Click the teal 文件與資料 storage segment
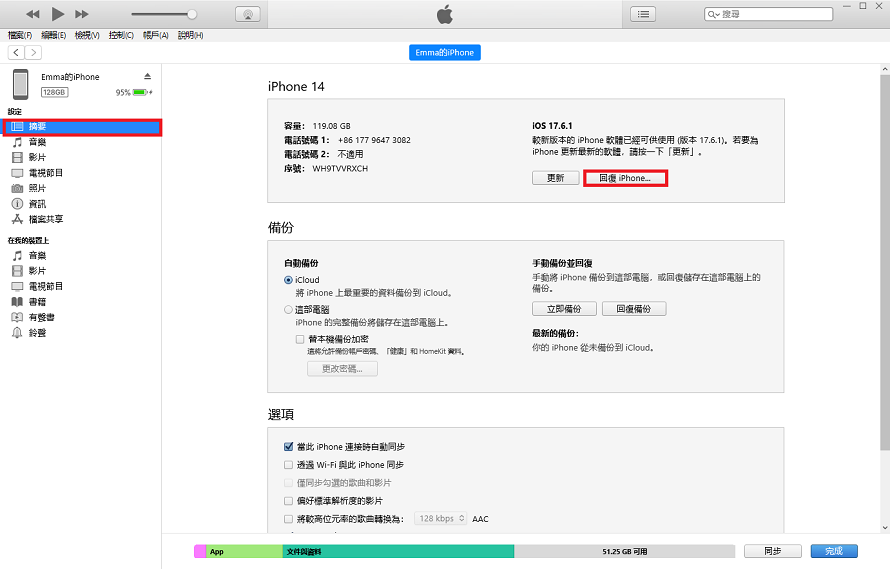 (398, 551)
